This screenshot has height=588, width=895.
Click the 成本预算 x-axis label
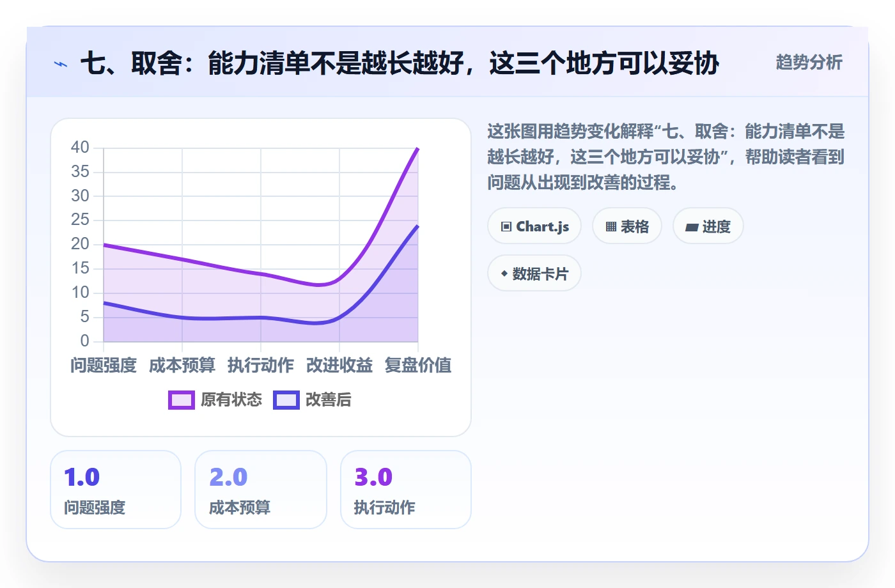(182, 365)
